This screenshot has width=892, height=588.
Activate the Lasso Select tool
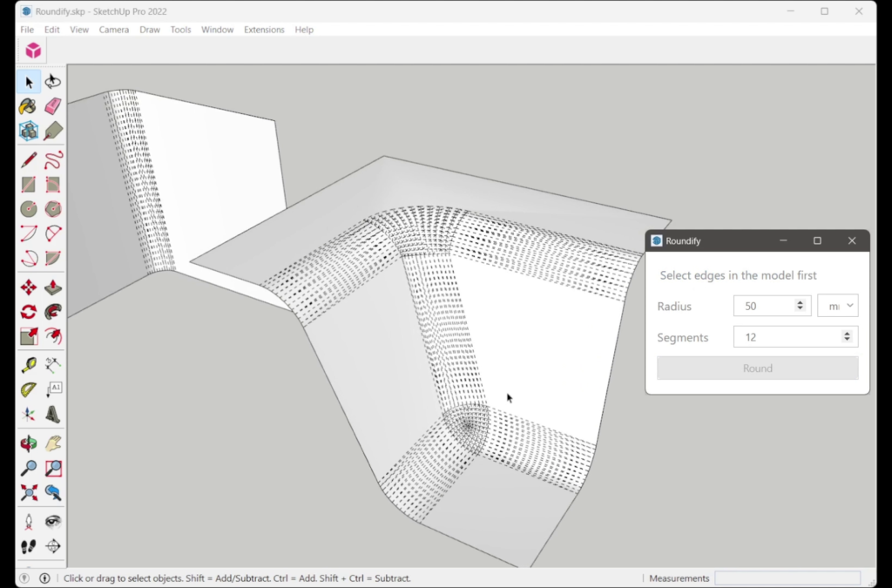[x=53, y=82]
